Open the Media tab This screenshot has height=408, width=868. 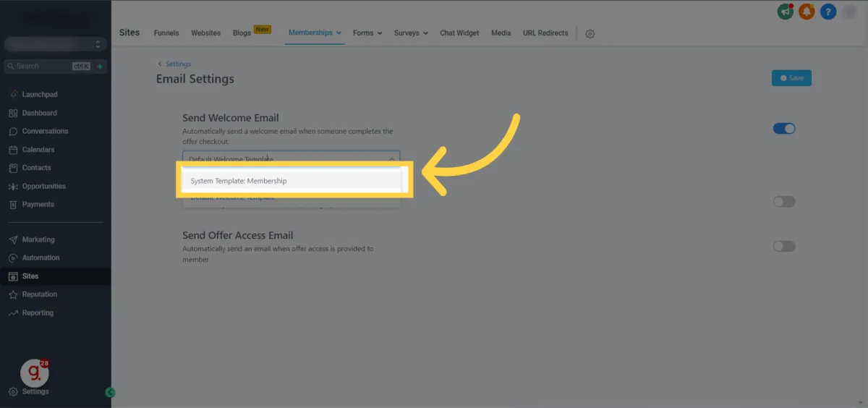[501, 33]
